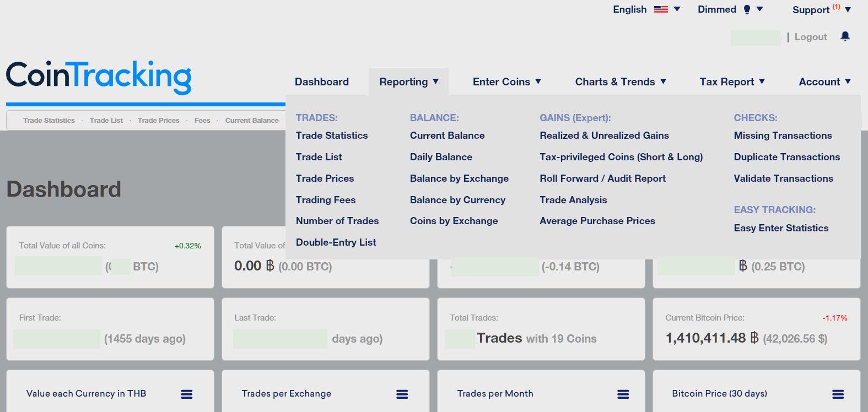Open Validate Transactions check

(x=784, y=178)
